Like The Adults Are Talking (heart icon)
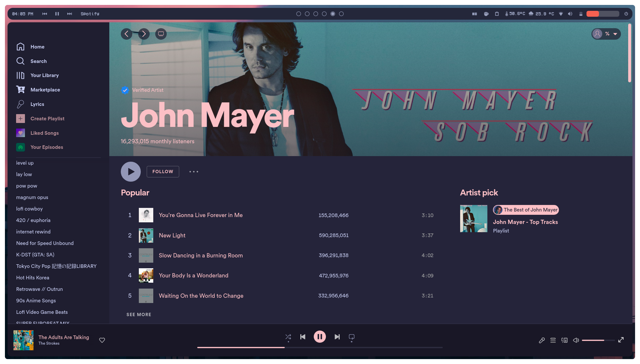The image size is (640, 364). tap(102, 340)
